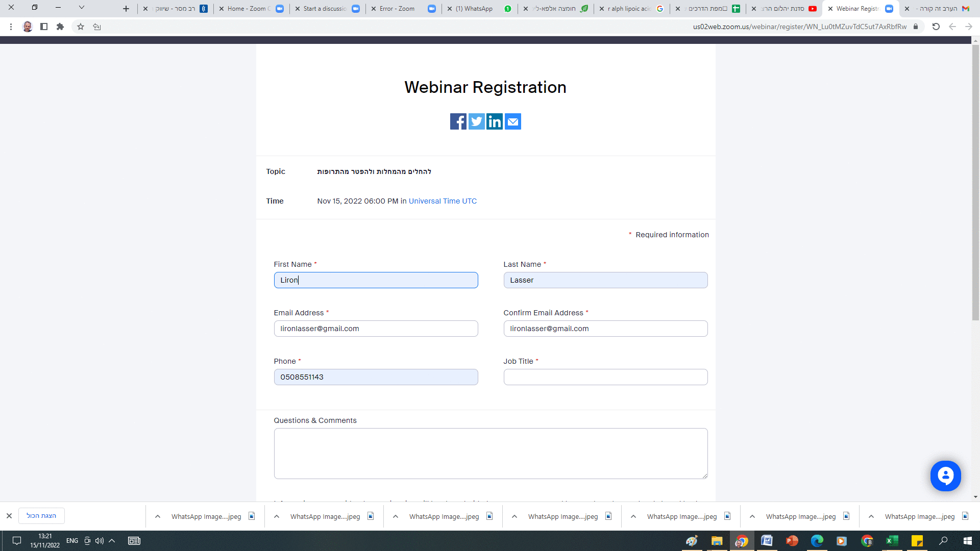Screen dimensions: 980x551
Task: Share webinar on Facebook icon
Action: (x=458, y=121)
